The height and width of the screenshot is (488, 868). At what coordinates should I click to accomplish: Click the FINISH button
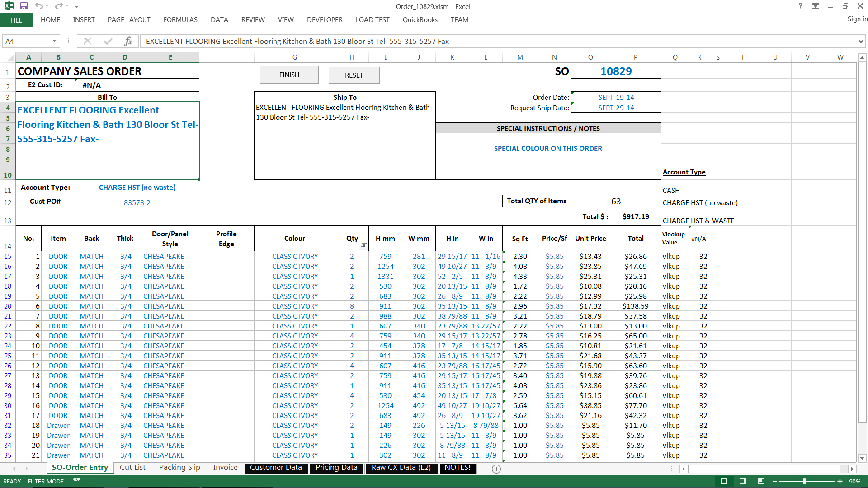[x=289, y=75]
